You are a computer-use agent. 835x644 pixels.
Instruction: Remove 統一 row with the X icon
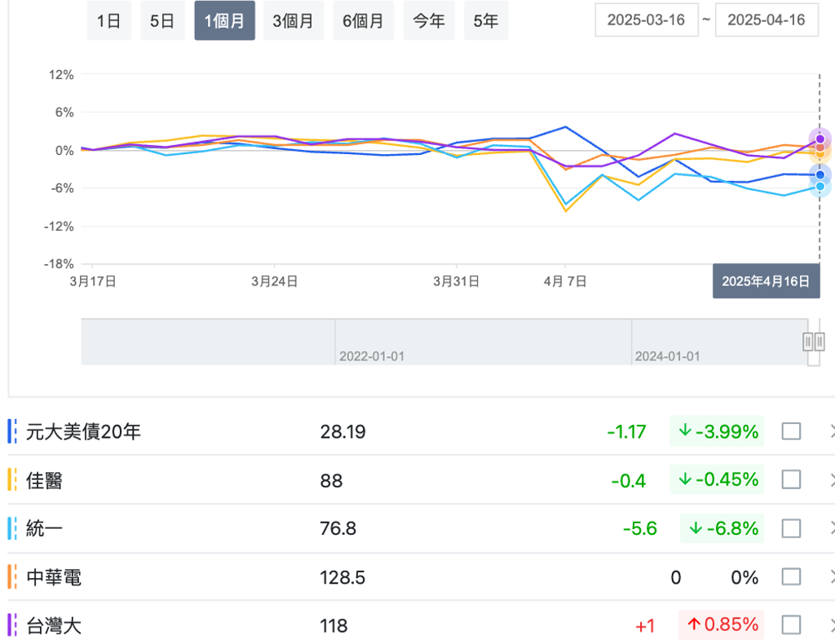click(831, 528)
